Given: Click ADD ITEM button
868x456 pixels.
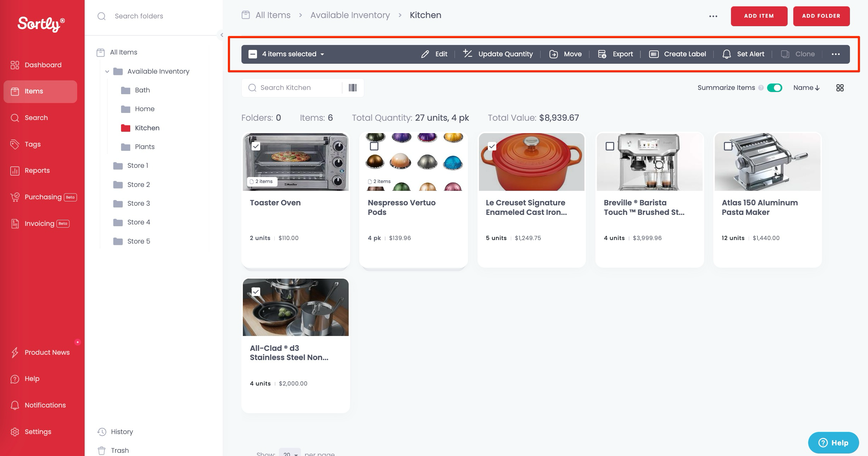Looking at the screenshot, I should (759, 16).
